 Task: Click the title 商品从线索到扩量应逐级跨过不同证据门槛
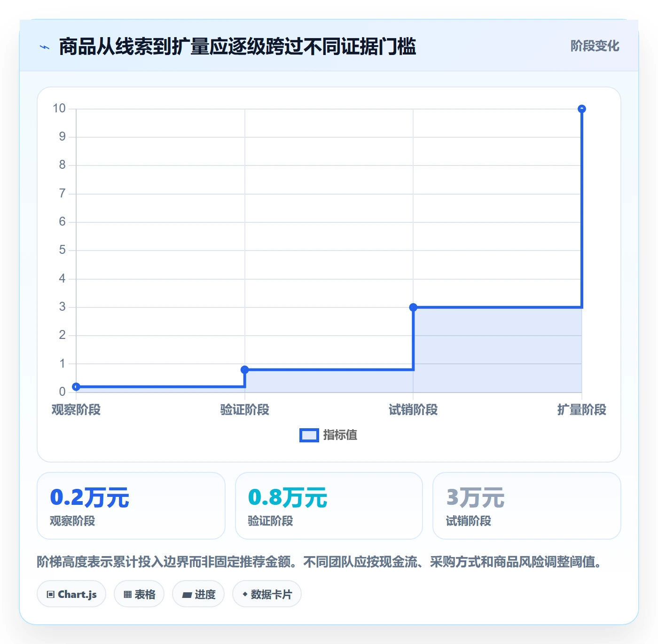[237, 47]
